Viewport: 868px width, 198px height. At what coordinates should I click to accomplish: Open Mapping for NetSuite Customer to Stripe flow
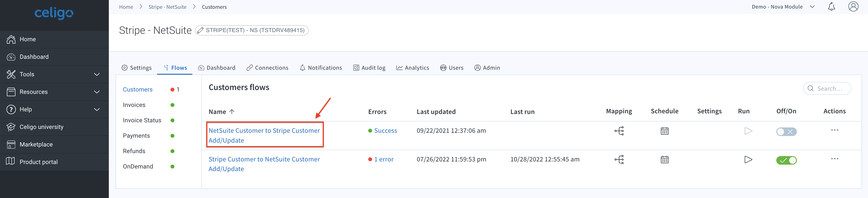click(619, 131)
